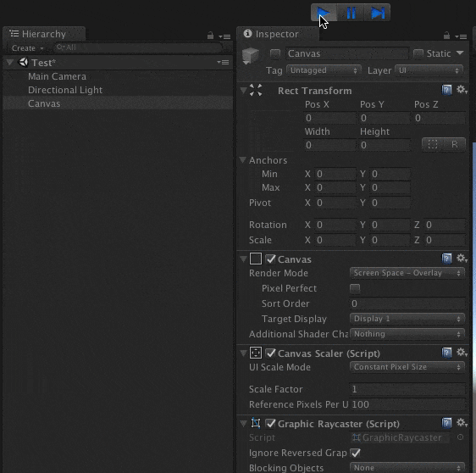Open the Canvas component help icon
This screenshot has width=476, height=473.
(446, 259)
